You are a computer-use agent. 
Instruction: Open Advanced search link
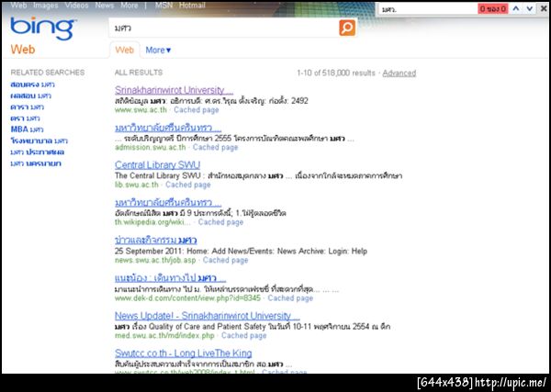(399, 73)
